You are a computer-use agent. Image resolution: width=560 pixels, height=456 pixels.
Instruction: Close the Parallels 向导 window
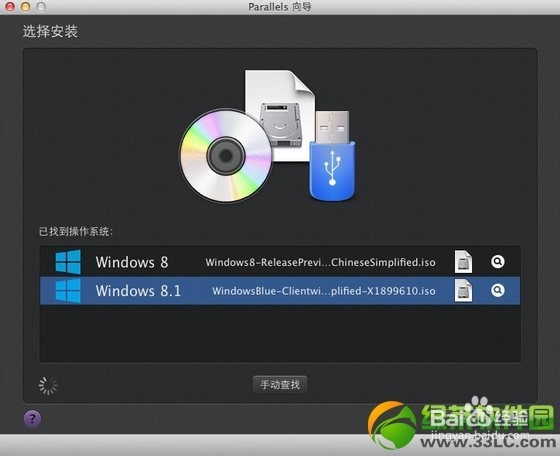10,6
